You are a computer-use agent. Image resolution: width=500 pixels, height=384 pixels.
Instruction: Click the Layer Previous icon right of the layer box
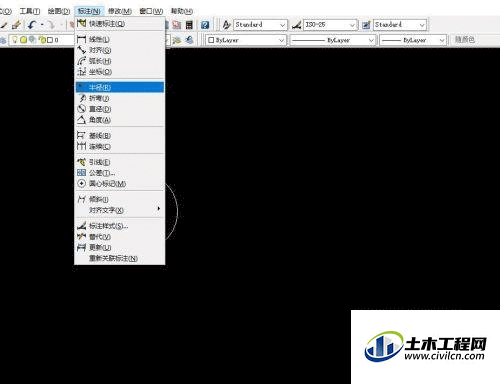(189, 40)
